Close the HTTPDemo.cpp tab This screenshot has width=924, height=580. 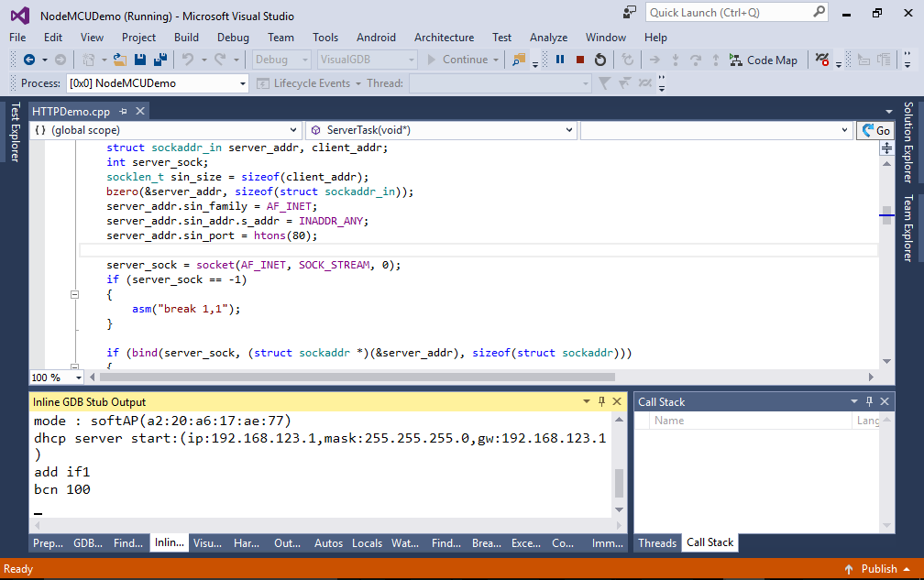click(140, 111)
